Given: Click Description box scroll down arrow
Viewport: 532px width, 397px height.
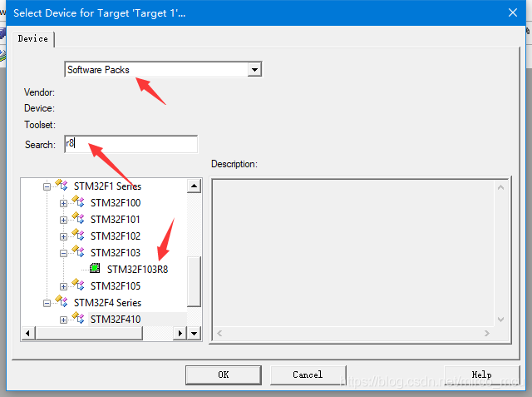Looking at the screenshot, I should click(x=500, y=320).
